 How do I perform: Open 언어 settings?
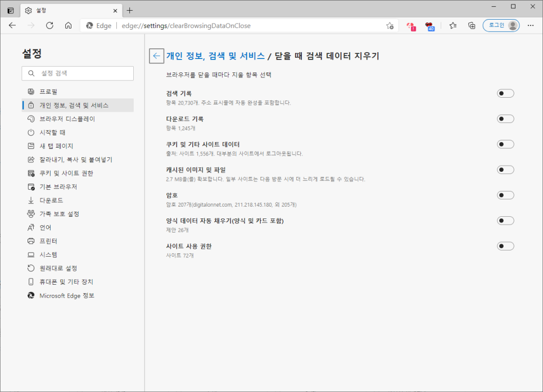coord(78,227)
